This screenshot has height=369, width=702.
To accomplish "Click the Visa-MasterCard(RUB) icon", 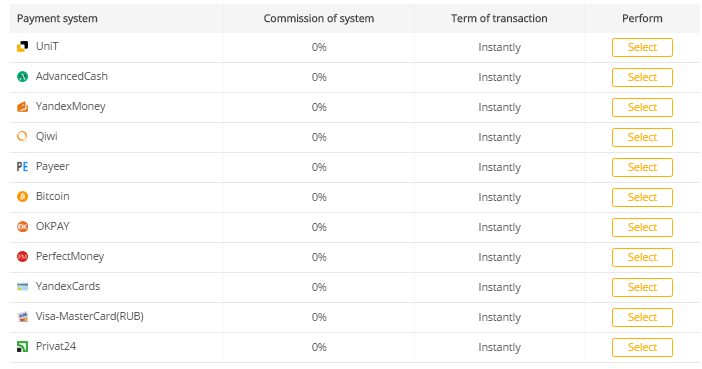I will pyautogui.click(x=22, y=317).
